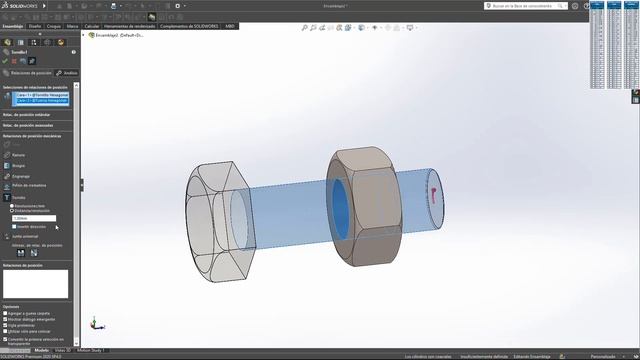Enable Utilizar sólo para colocar checkbox
640x360 pixels.
point(5,331)
